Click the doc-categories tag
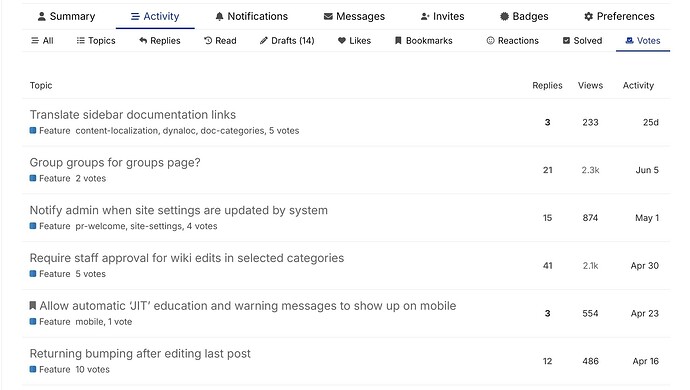 (x=232, y=131)
